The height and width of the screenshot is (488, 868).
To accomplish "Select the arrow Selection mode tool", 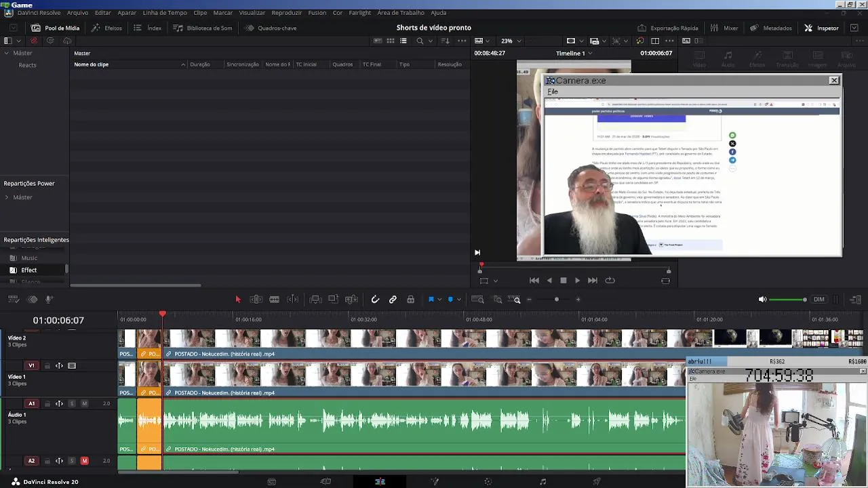I will click(x=237, y=300).
